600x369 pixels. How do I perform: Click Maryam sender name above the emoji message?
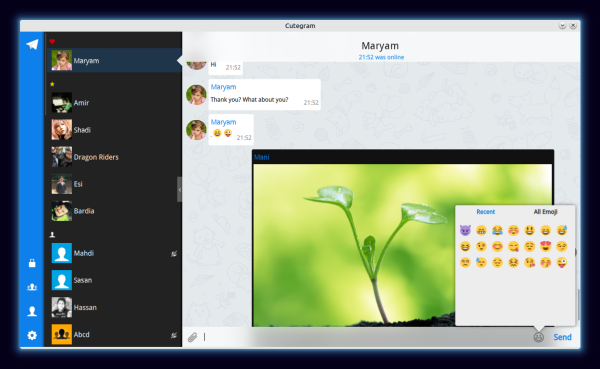point(223,122)
